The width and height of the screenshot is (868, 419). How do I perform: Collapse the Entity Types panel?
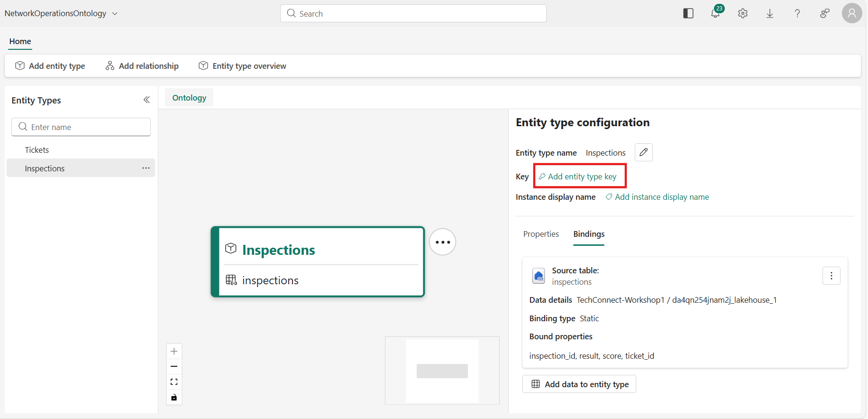click(x=146, y=100)
